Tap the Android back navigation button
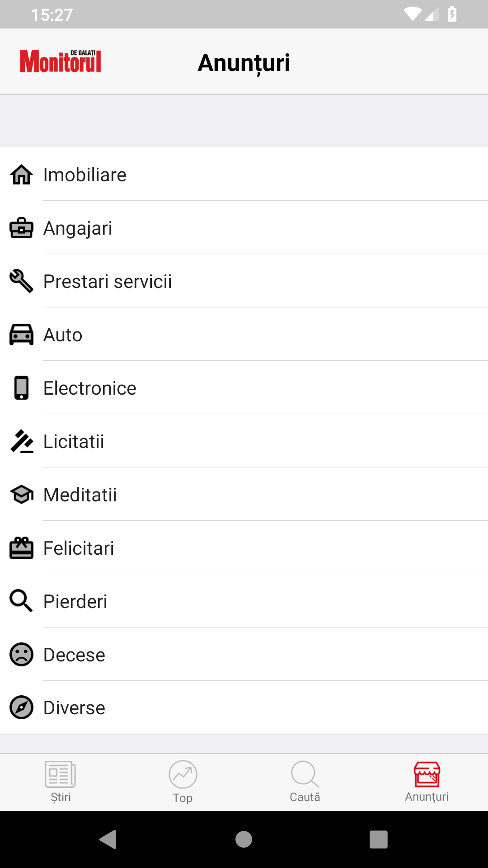488x868 pixels. [x=108, y=840]
